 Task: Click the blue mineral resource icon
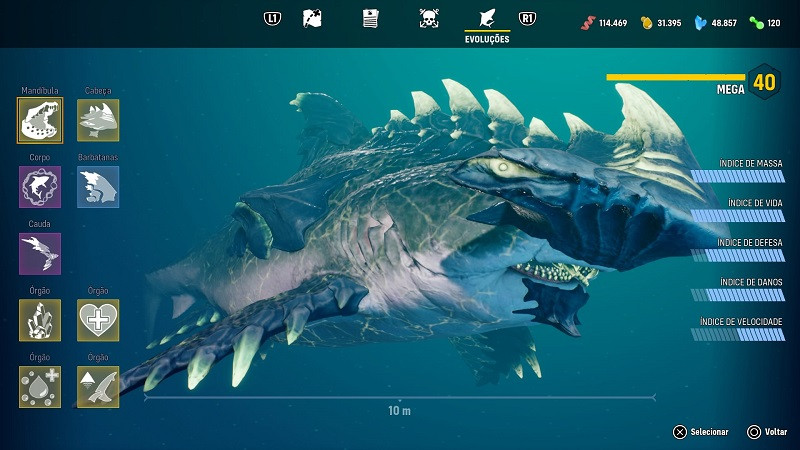coord(701,23)
